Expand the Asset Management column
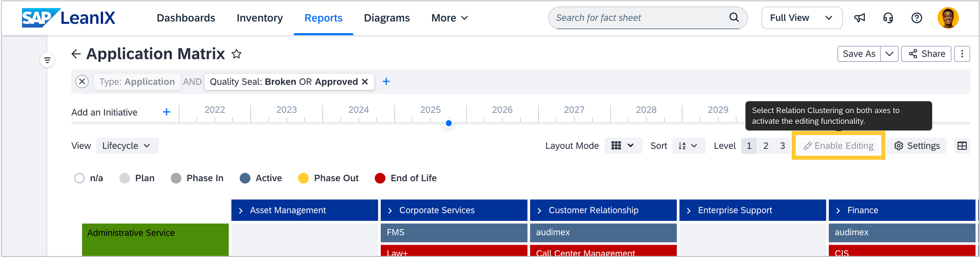The image size is (980, 257). tap(240, 210)
